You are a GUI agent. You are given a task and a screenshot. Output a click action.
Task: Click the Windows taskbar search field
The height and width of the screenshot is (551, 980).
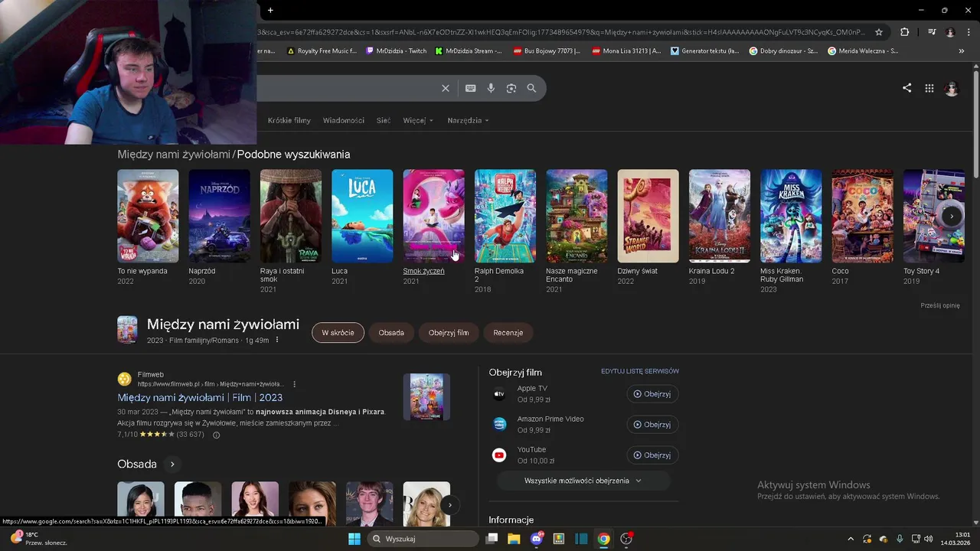point(423,539)
